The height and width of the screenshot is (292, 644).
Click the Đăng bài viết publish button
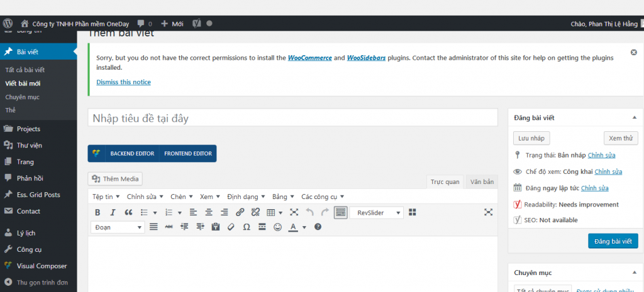[613, 241]
